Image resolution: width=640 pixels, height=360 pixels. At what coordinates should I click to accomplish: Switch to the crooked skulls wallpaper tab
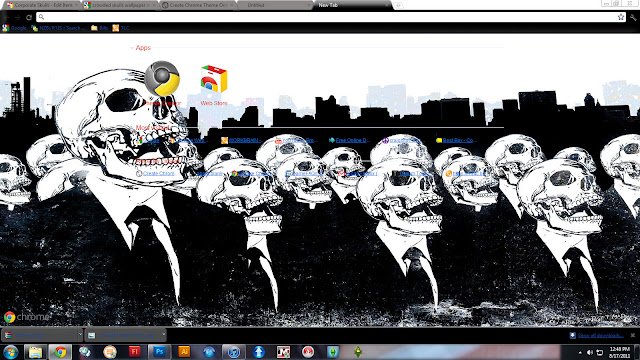(x=119, y=5)
